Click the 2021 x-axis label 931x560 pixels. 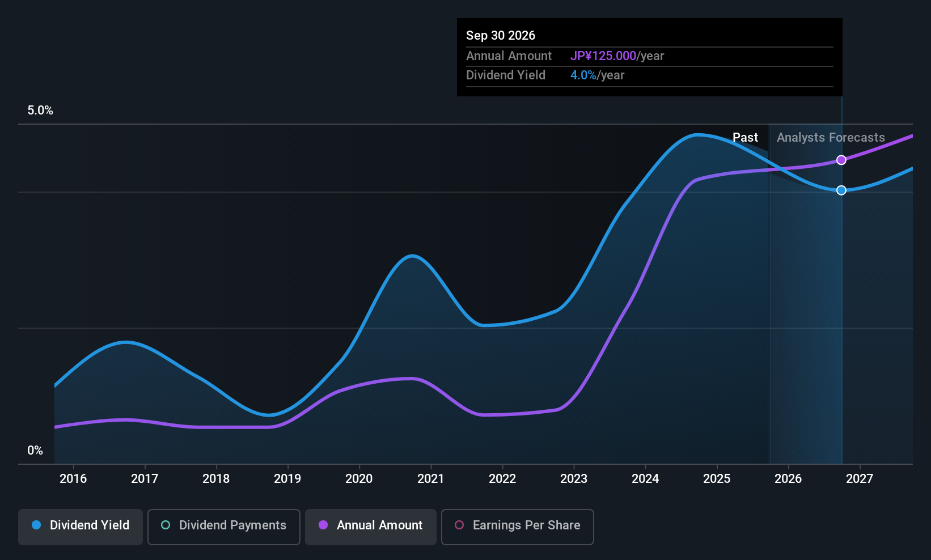pos(431,479)
